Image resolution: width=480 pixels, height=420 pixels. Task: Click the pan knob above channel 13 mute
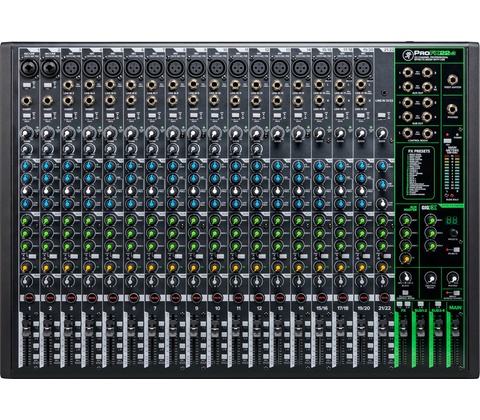[x=277, y=281]
